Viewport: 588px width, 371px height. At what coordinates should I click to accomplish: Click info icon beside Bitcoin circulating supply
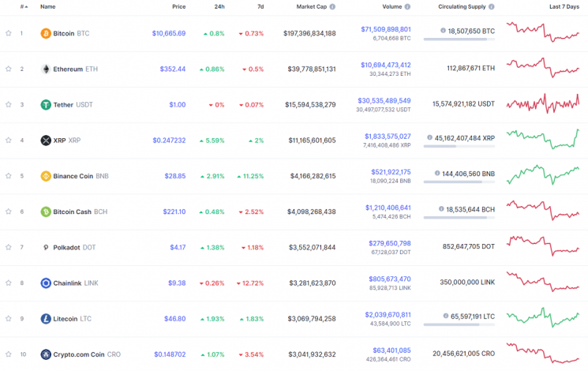point(443,30)
